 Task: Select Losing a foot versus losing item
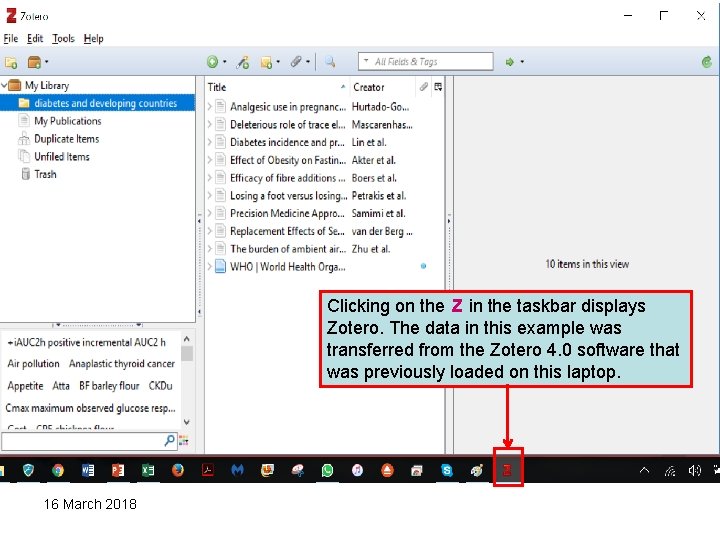(325, 196)
